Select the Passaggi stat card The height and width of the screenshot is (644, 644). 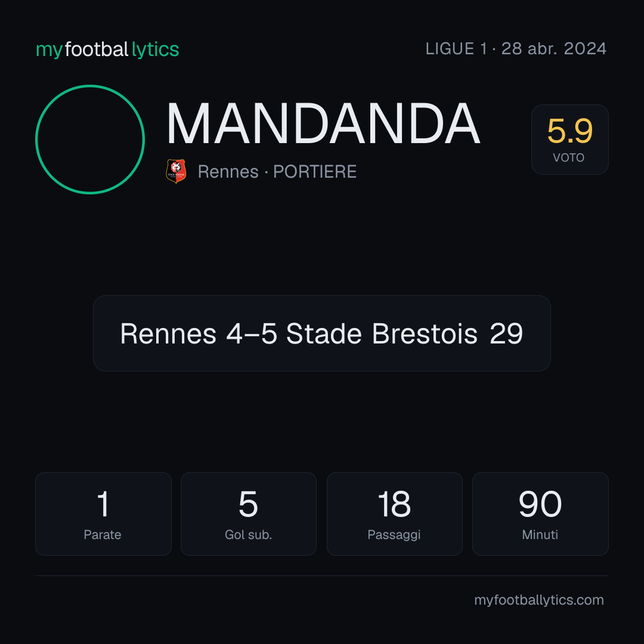pos(394,514)
